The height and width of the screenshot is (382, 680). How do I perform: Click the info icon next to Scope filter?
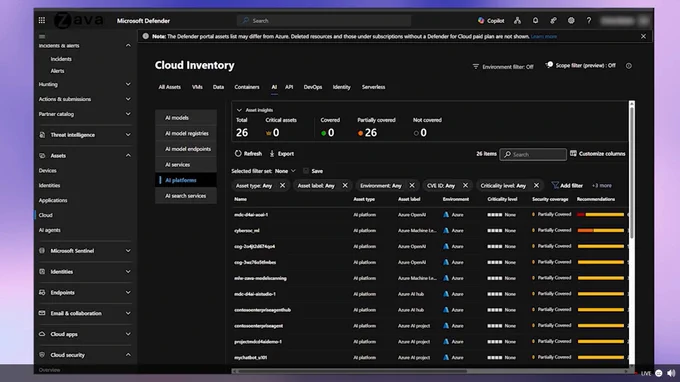click(x=628, y=66)
